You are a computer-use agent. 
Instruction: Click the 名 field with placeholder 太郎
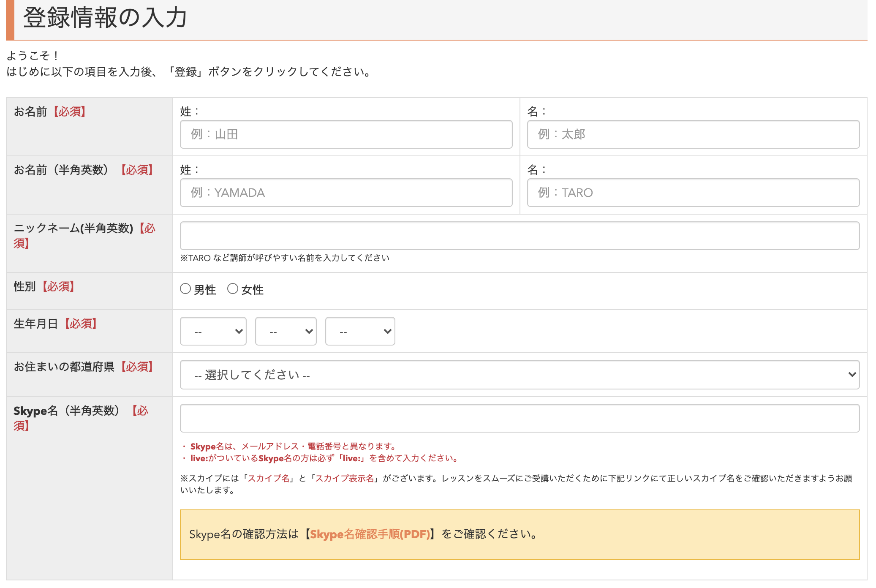tap(693, 134)
